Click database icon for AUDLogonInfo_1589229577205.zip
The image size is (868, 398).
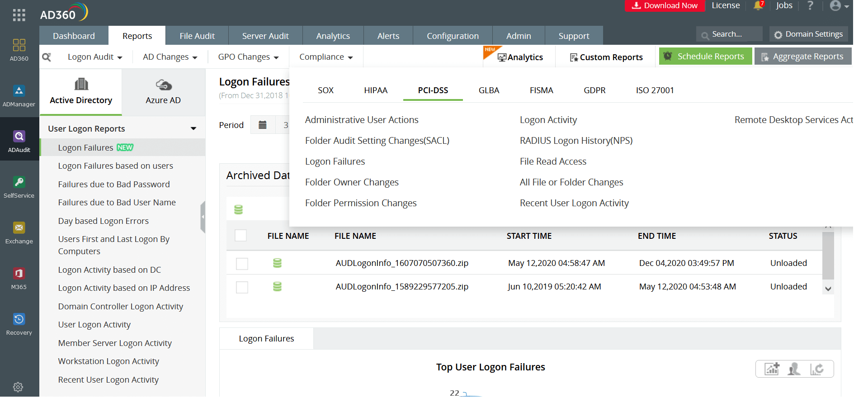click(278, 286)
